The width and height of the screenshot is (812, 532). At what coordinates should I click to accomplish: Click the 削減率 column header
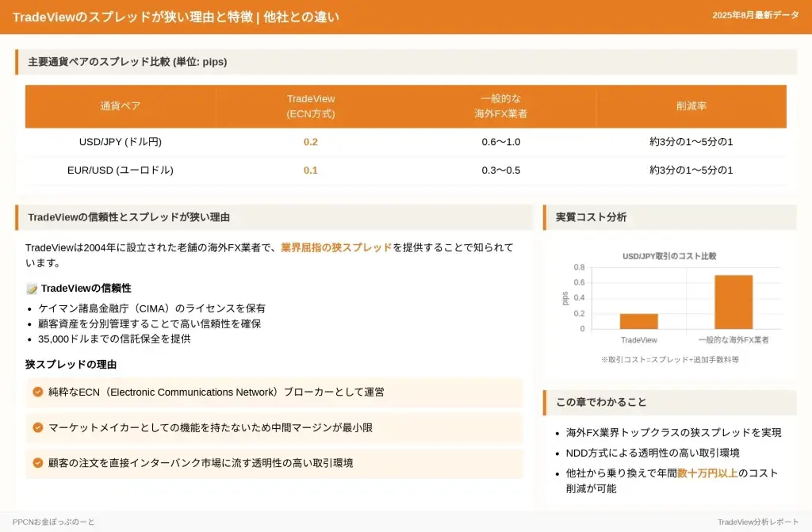click(691, 106)
